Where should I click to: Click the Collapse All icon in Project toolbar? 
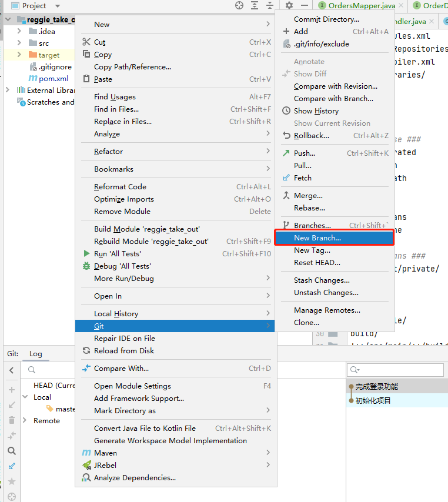(270, 5)
